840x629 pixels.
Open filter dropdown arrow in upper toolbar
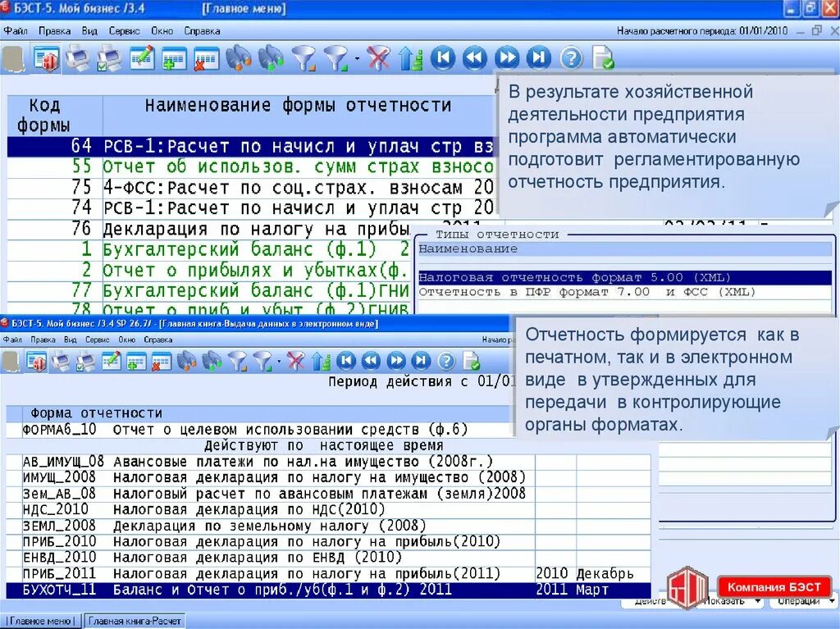click(x=358, y=59)
